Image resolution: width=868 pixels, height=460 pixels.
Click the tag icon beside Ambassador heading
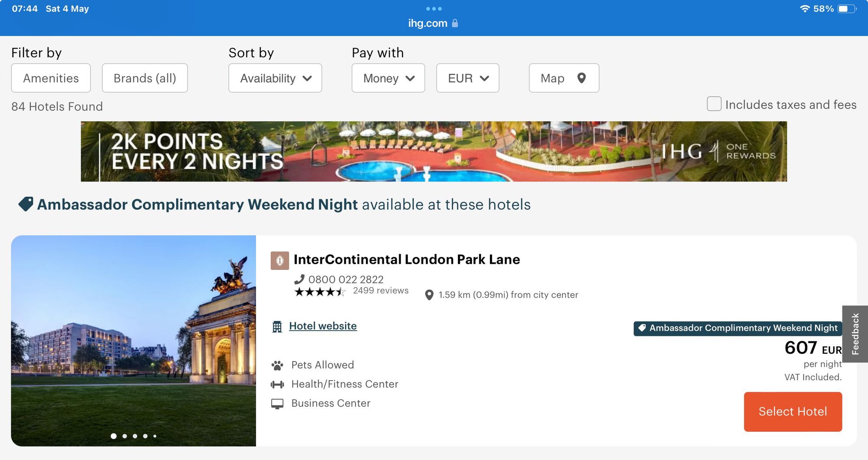pos(26,204)
